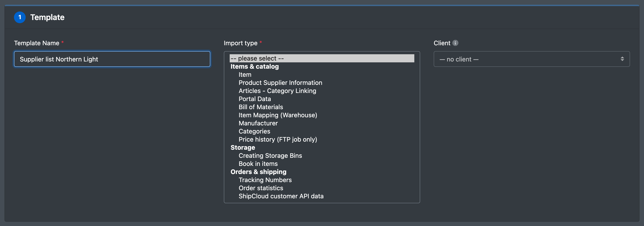Click the 'Storage' group heading

243,147
